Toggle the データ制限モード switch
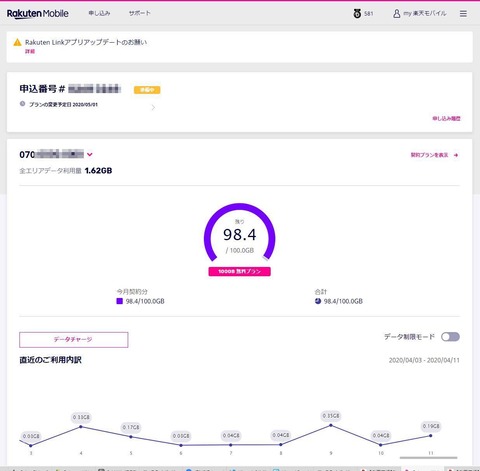The height and width of the screenshot is (471, 480). (x=450, y=337)
